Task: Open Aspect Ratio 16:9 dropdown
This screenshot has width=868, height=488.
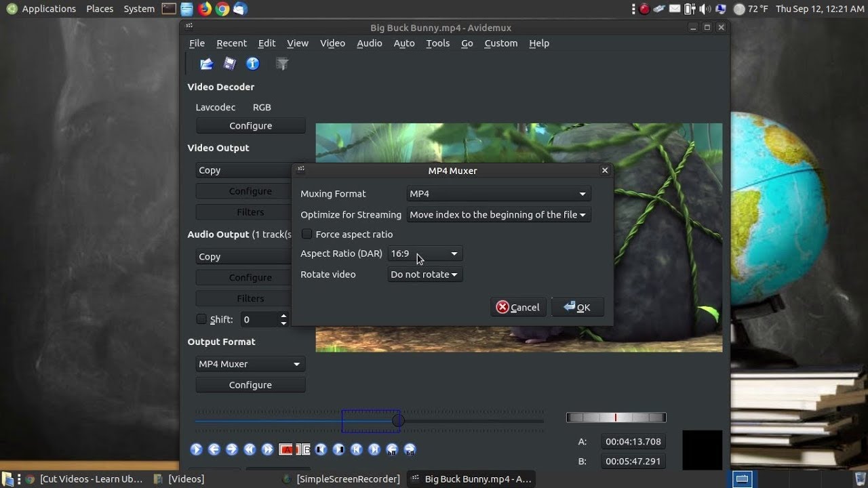Action: 425,253
